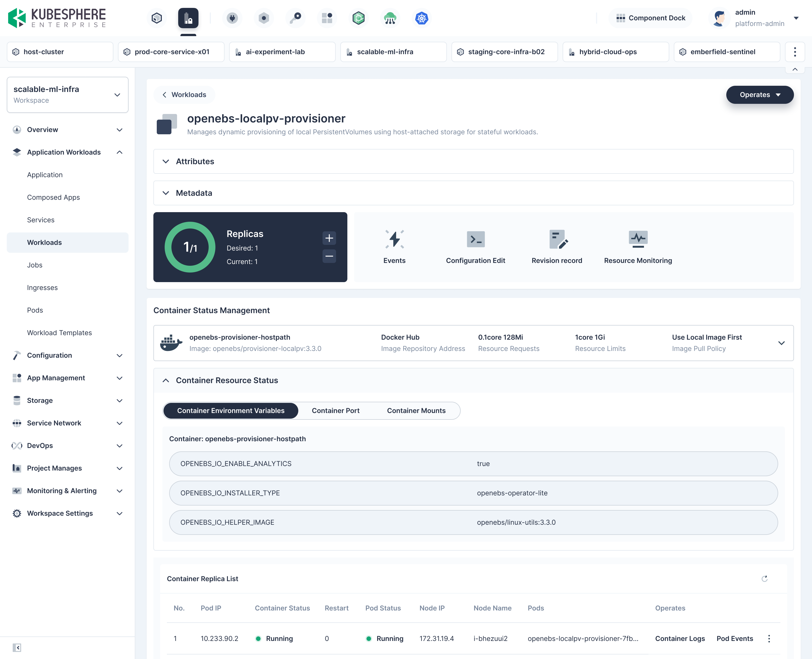Screen dimensions: 812x659
Task: Collapse Container Resource Status section
Action: [473, 380]
